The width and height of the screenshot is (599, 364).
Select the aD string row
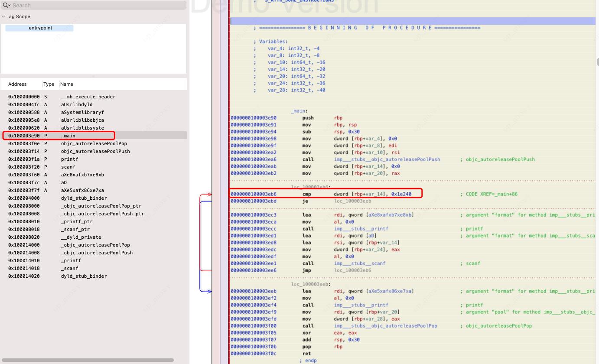pos(94,182)
